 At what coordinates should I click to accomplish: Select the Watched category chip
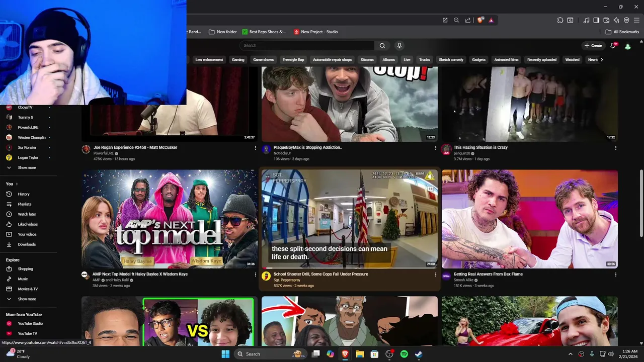[x=573, y=60]
